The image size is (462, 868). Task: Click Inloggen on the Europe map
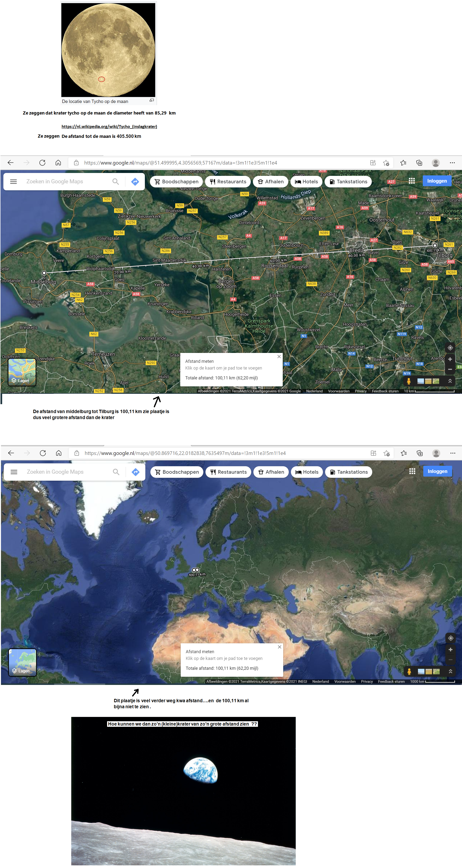pos(437,471)
